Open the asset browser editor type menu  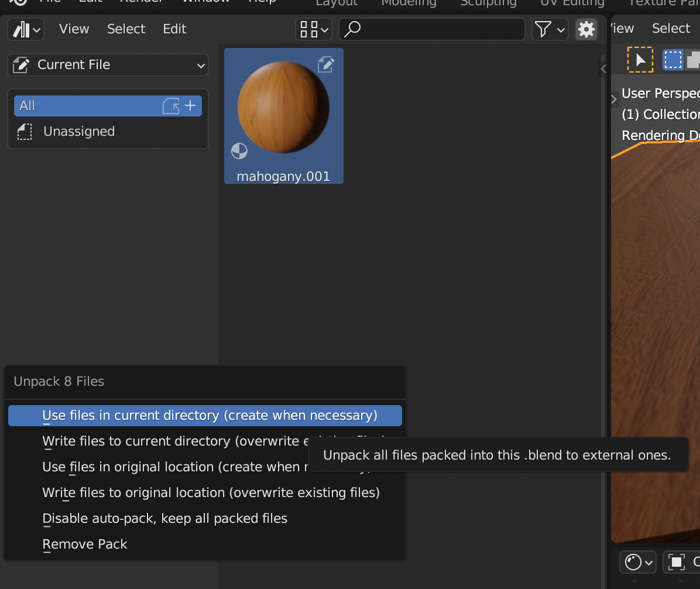pos(27,29)
